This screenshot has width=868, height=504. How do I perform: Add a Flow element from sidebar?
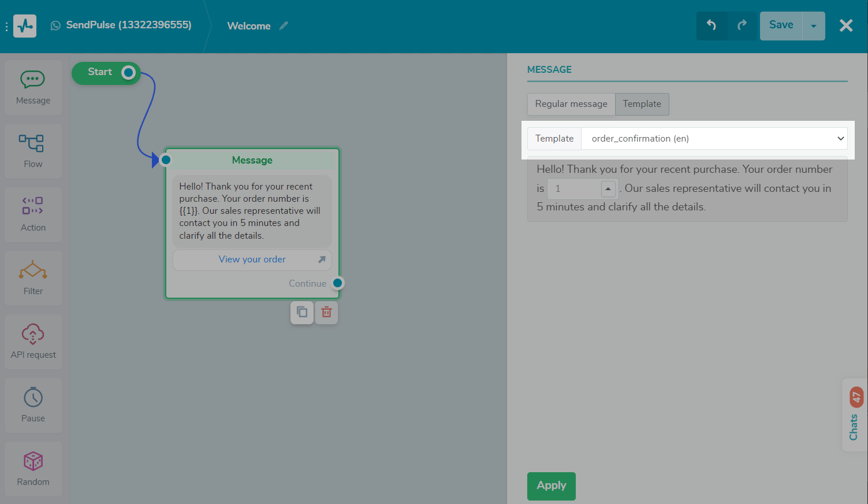point(33,151)
